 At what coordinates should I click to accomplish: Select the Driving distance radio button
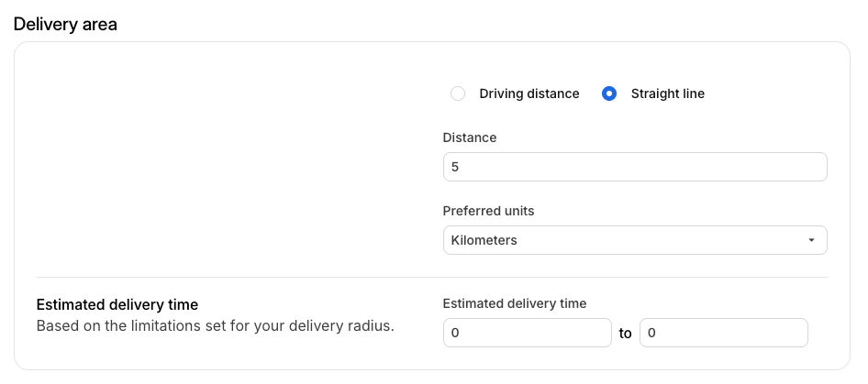pyautogui.click(x=457, y=93)
